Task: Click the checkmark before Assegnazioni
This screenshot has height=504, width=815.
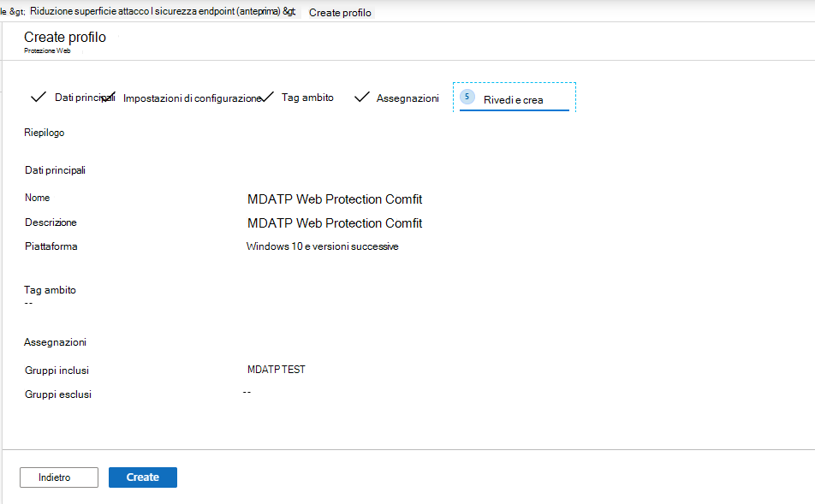Action: coord(362,97)
